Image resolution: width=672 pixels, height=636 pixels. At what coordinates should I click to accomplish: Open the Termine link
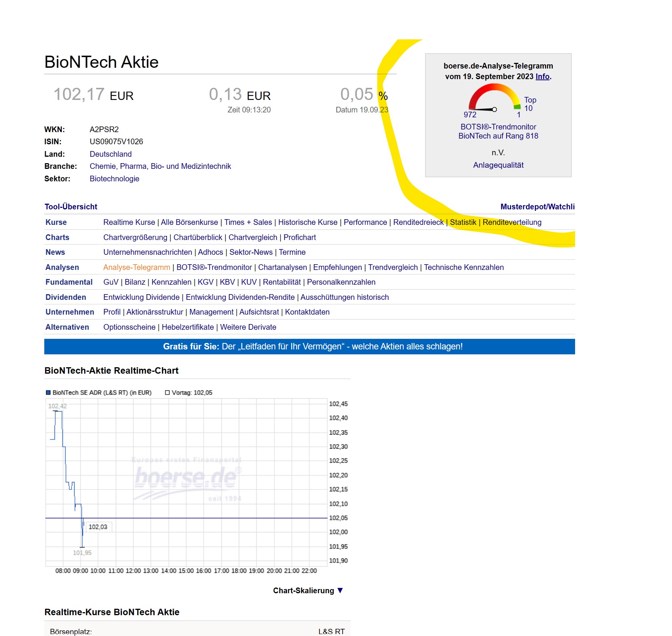(x=292, y=252)
